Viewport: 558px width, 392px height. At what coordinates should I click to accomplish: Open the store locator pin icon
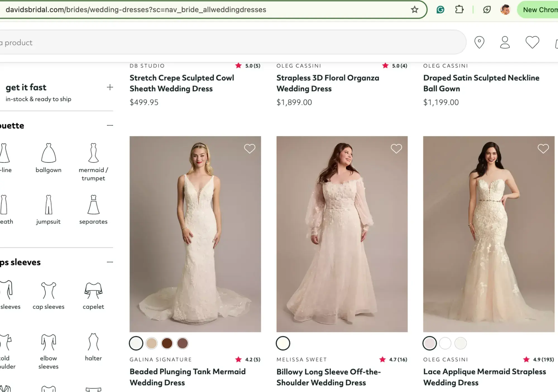[479, 42]
